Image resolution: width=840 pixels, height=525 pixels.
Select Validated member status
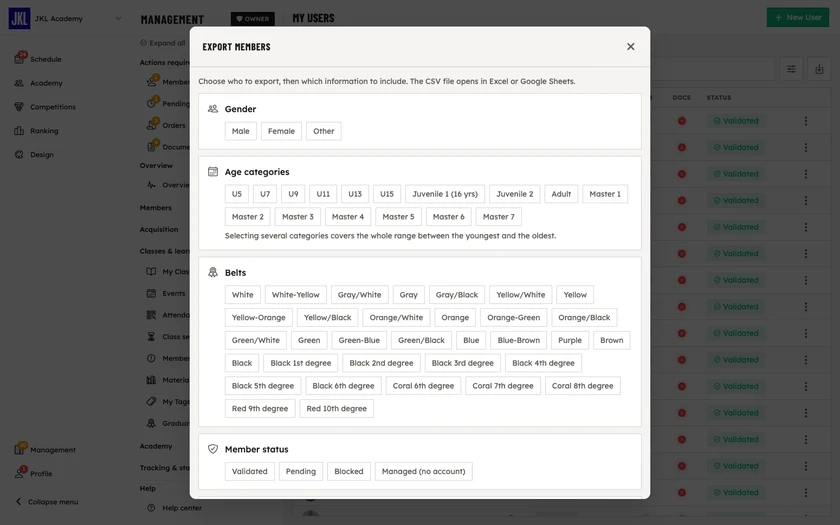tap(250, 471)
